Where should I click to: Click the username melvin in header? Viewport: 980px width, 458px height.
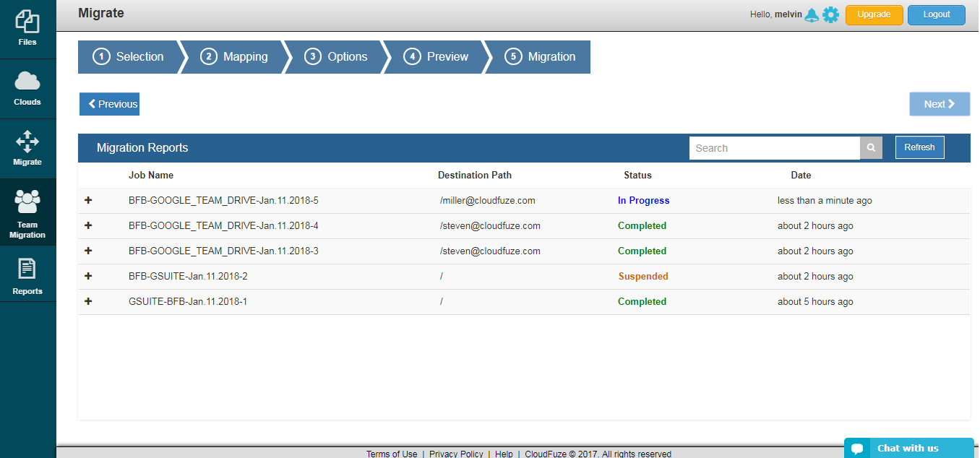tap(788, 14)
